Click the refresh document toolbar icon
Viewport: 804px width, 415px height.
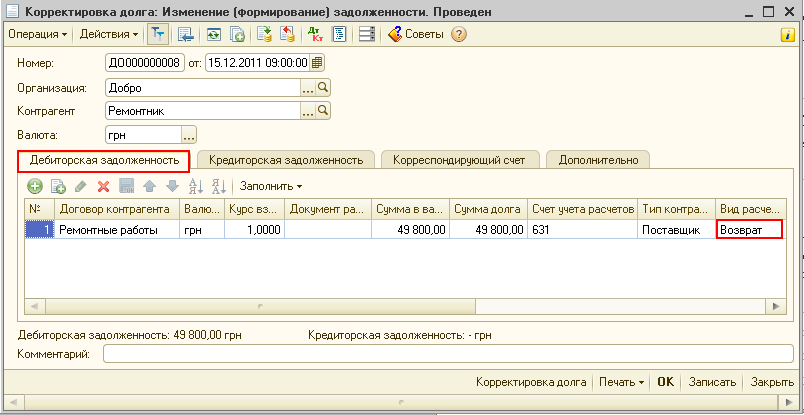point(214,34)
